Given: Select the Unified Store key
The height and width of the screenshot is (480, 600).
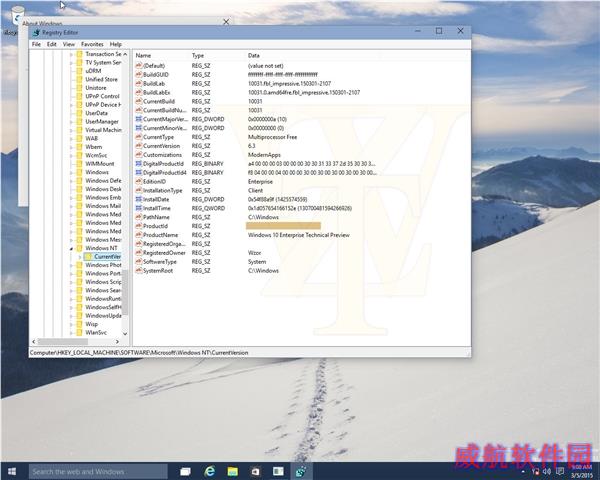Looking at the screenshot, I should (101, 80).
